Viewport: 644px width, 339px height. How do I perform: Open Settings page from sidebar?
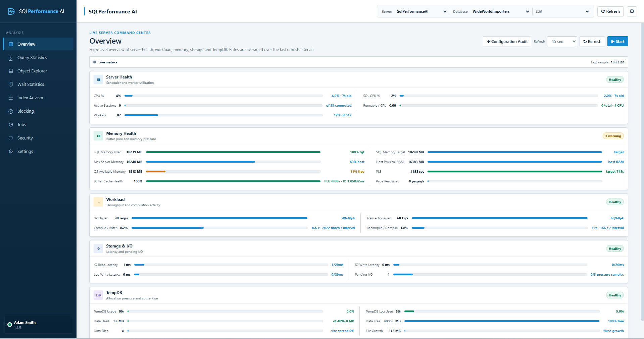[38, 152]
